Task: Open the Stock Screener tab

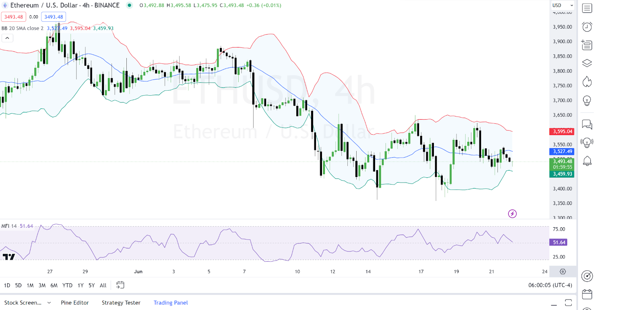Action: (23, 303)
